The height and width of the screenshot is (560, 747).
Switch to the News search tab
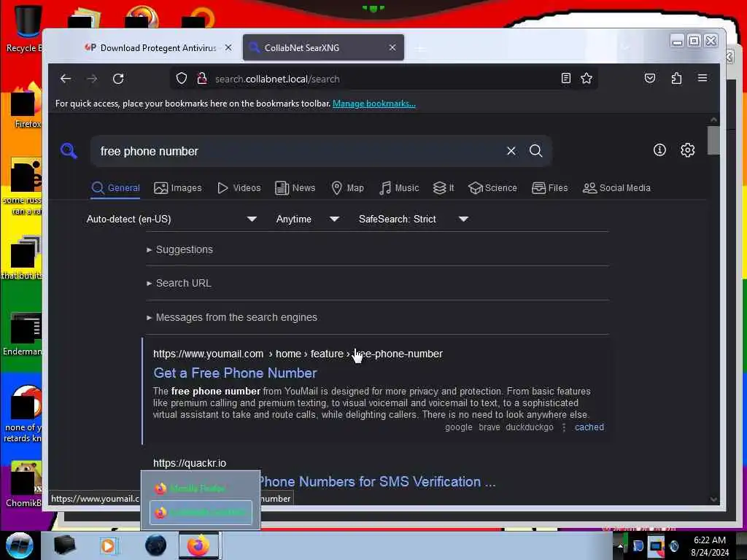click(295, 188)
